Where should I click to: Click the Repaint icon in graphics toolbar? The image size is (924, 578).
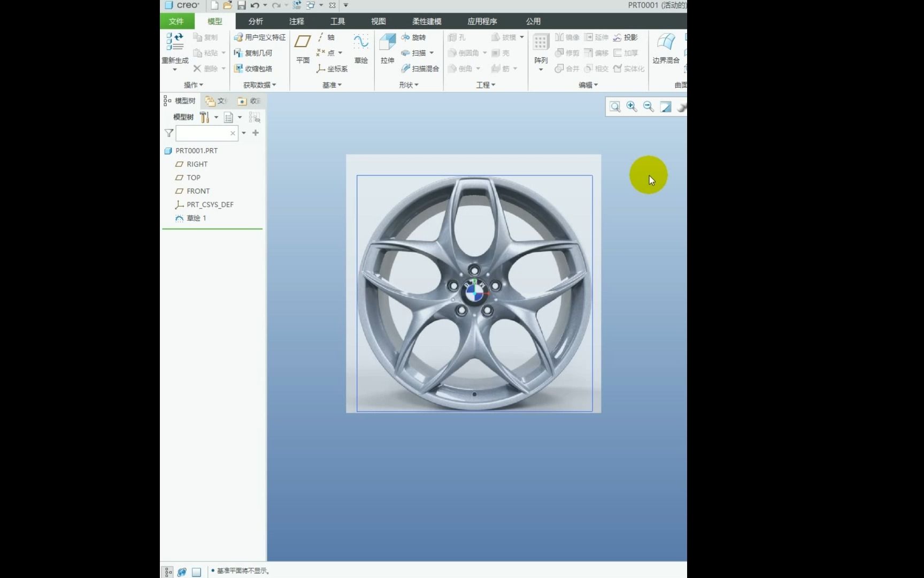(x=665, y=107)
